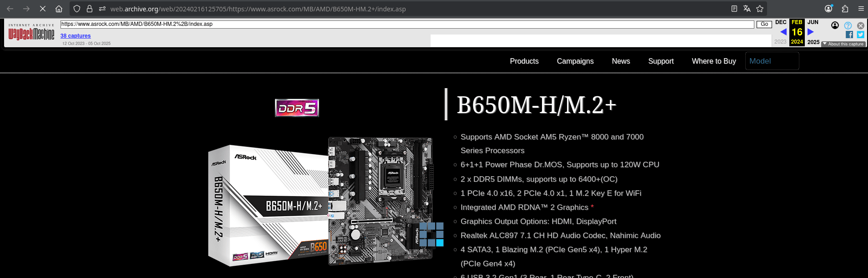The height and width of the screenshot is (278, 868).
Task: Close the Wayback toolbar
Action: [861, 26]
